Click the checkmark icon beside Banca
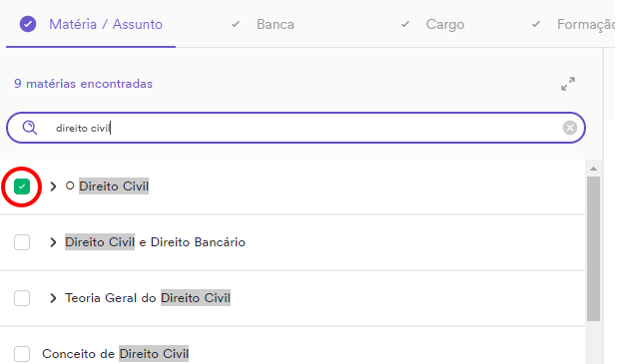Image resolution: width=617 pixels, height=364 pixels. tap(236, 24)
